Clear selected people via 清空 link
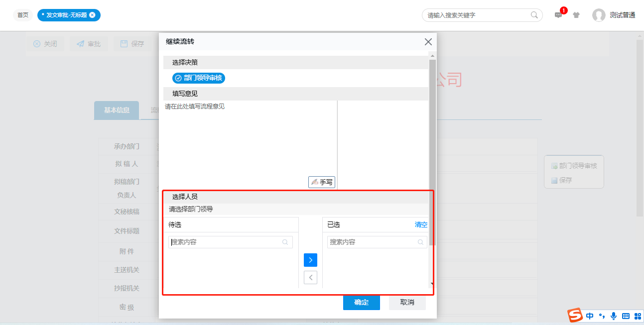644x325 pixels. click(x=421, y=224)
